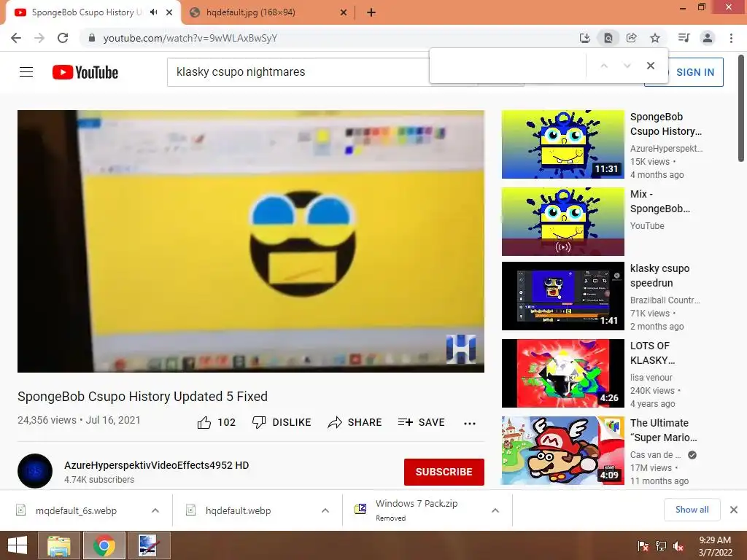Open the third taskbar application icon
The image size is (747, 560).
pos(149,545)
